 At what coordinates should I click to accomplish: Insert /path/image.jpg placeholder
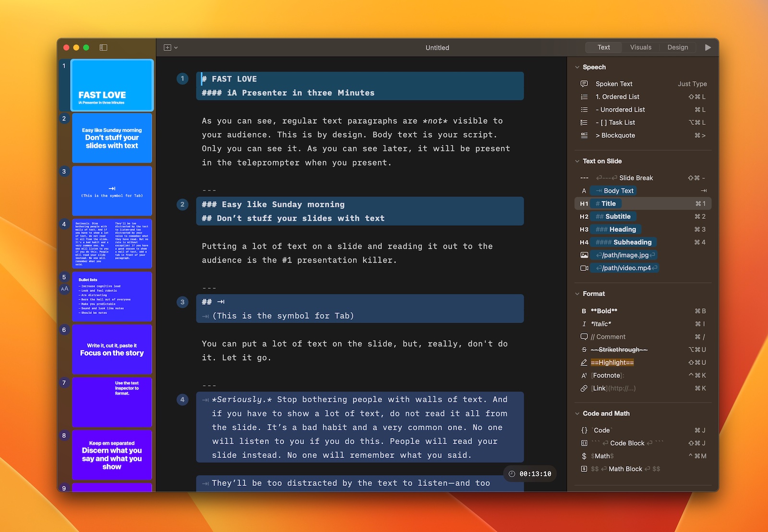624,255
